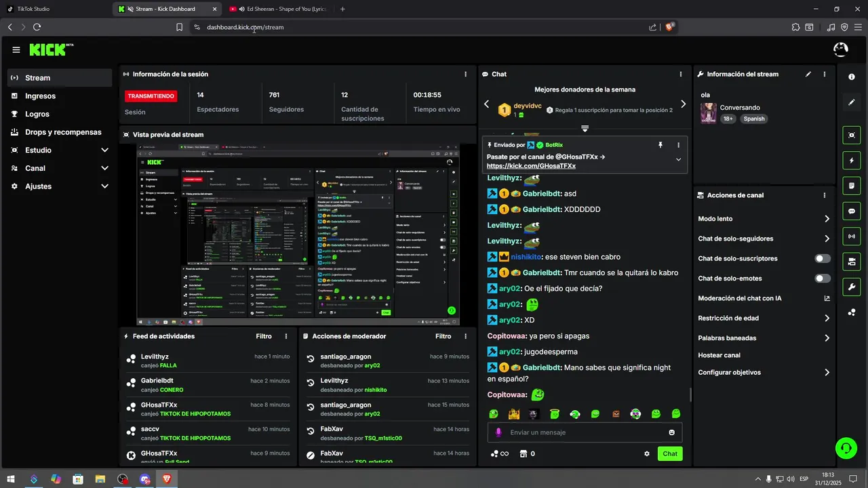Open Filtro in Acciones de moderador
This screenshot has width=868, height=488.
coord(443,336)
